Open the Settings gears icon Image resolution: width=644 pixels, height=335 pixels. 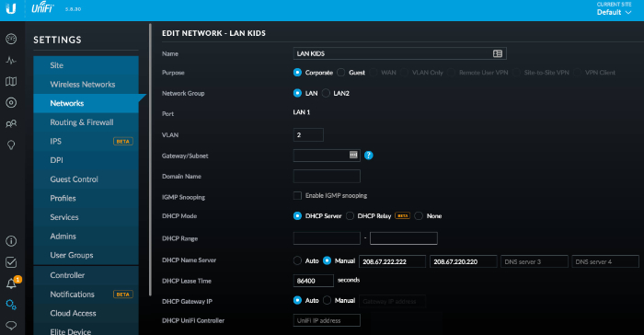tap(11, 305)
